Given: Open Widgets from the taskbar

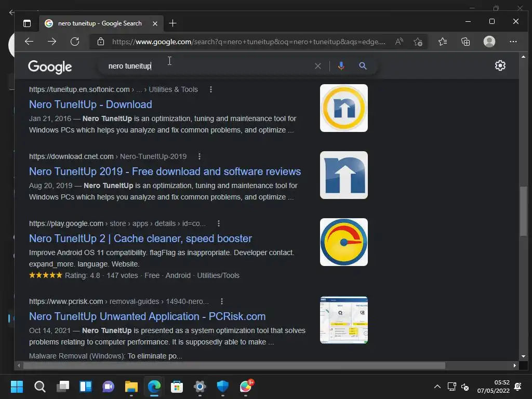Looking at the screenshot, I should (x=86, y=387).
